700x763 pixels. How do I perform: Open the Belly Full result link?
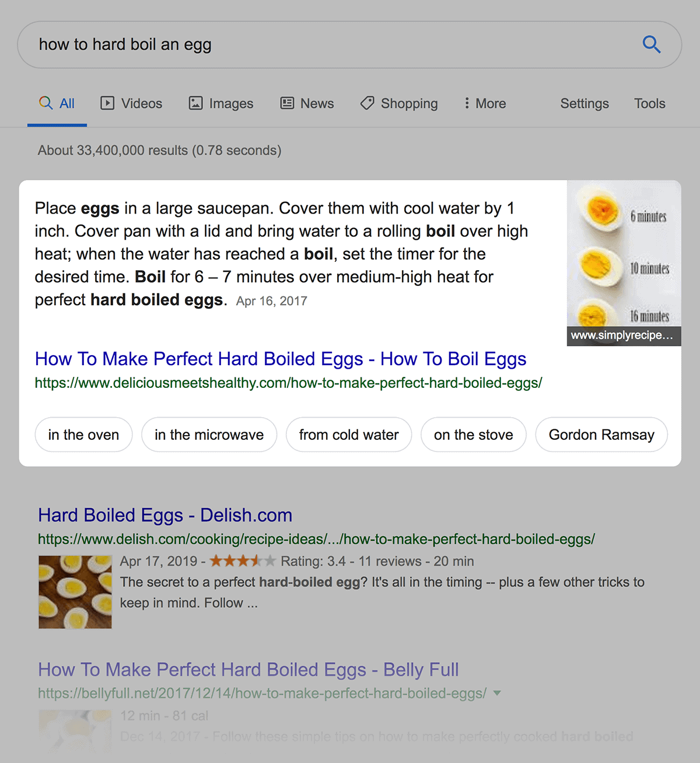(249, 669)
